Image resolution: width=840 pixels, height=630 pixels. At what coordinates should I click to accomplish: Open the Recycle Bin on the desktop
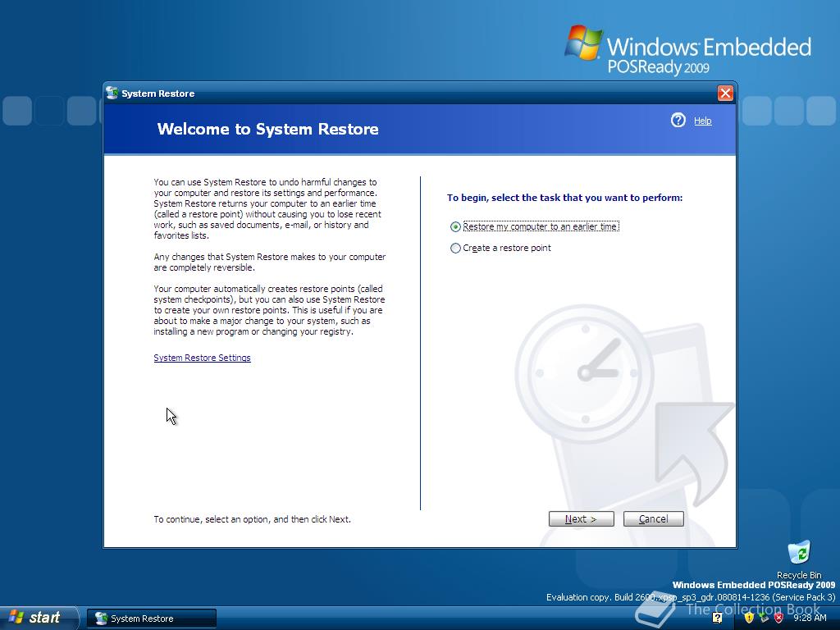pyautogui.click(x=799, y=559)
